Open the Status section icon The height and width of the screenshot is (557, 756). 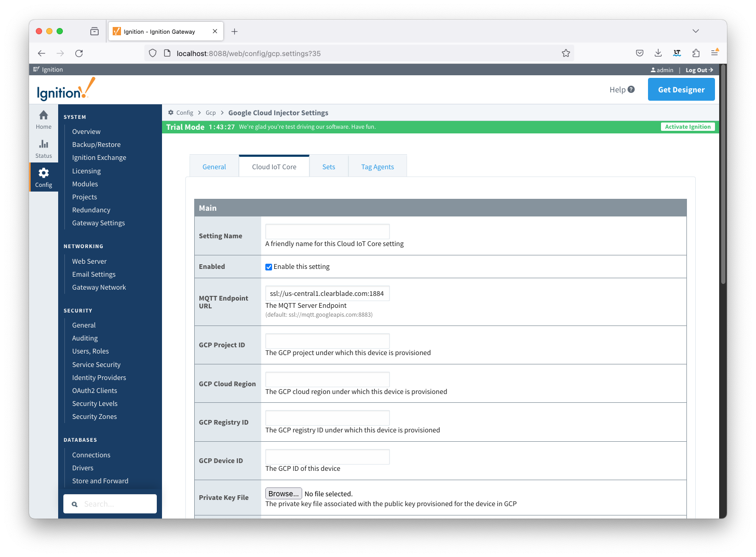[x=44, y=145]
